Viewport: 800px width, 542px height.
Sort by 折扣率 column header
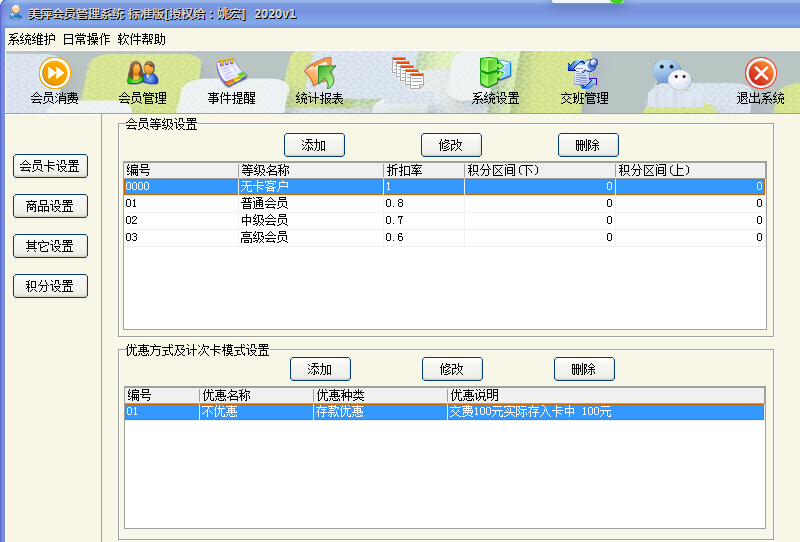click(x=424, y=170)
